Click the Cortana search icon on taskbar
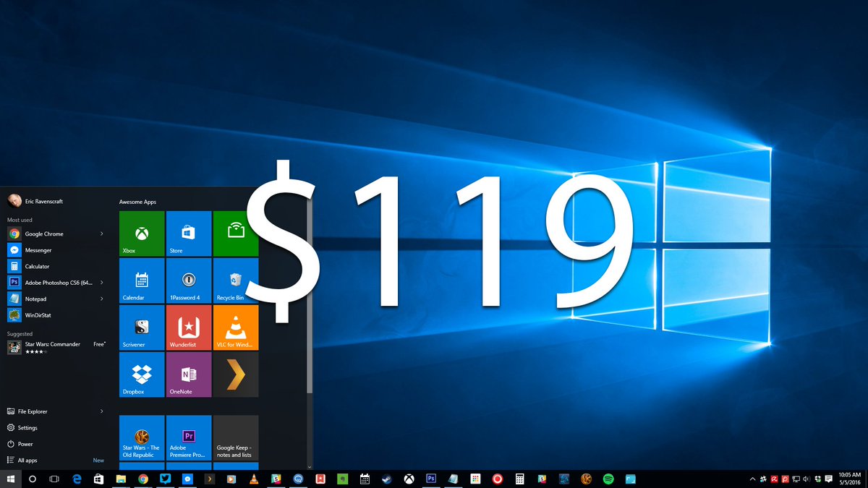868x488 pixels. click(32, 479)
